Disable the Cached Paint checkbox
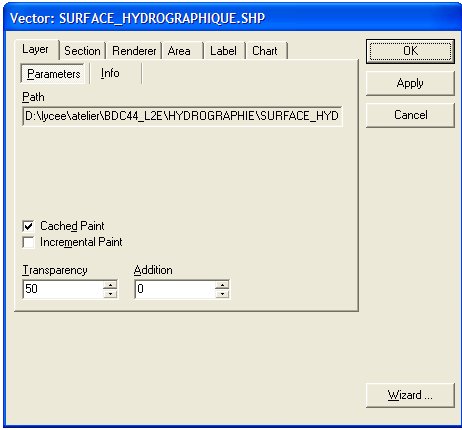Screen dimensions: 462x430 pos(29,226)
